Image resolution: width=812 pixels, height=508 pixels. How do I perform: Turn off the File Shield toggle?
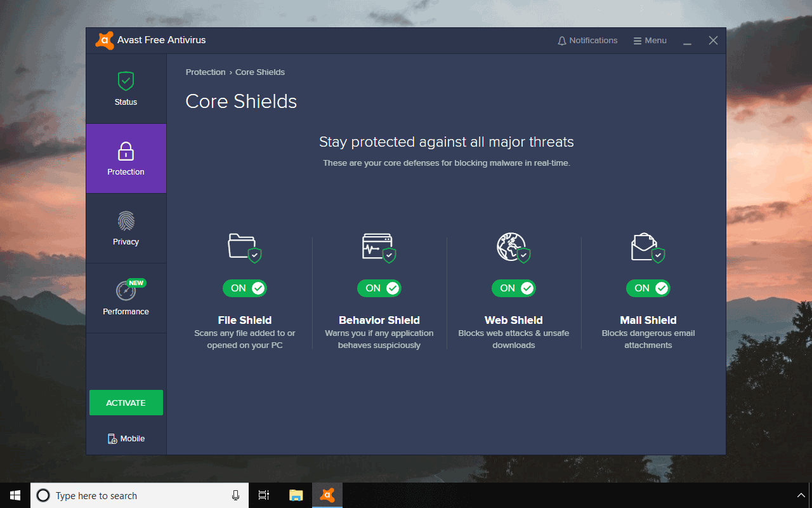click(x=245, y=288)
